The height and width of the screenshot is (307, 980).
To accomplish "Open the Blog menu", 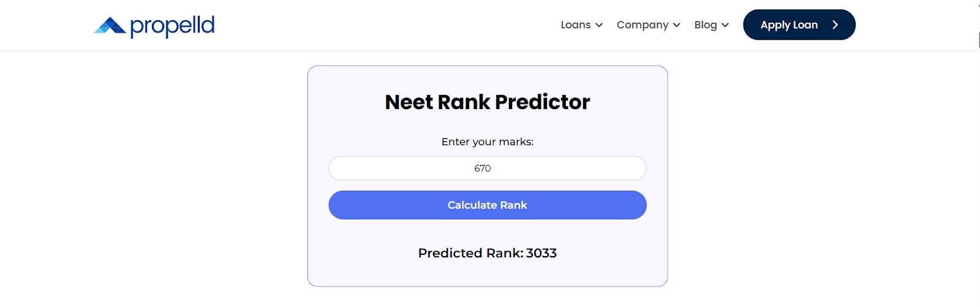I will [x=712, y=25].
